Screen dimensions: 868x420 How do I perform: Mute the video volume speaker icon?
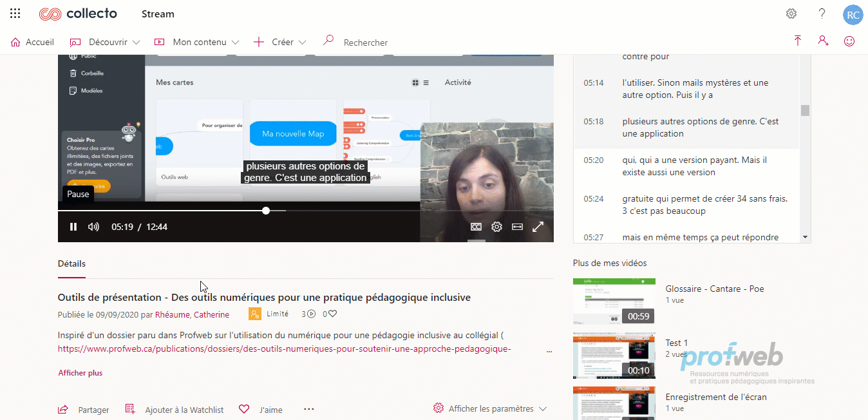(x=93, y=227)
